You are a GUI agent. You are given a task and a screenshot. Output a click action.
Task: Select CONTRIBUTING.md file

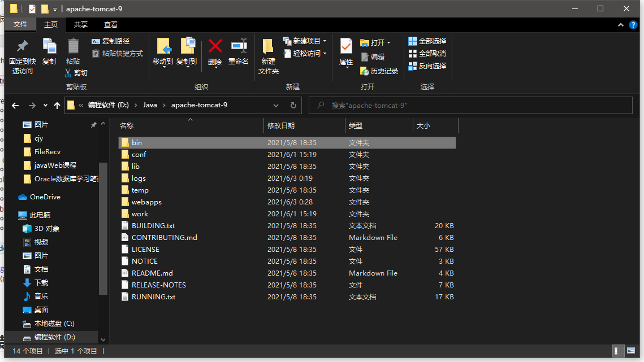(287, 238)
